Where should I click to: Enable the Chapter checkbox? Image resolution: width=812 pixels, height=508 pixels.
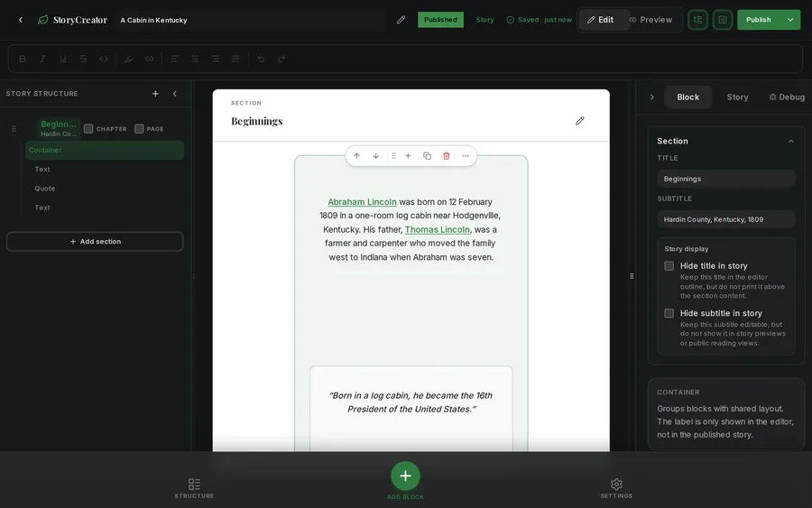point(88,128)
